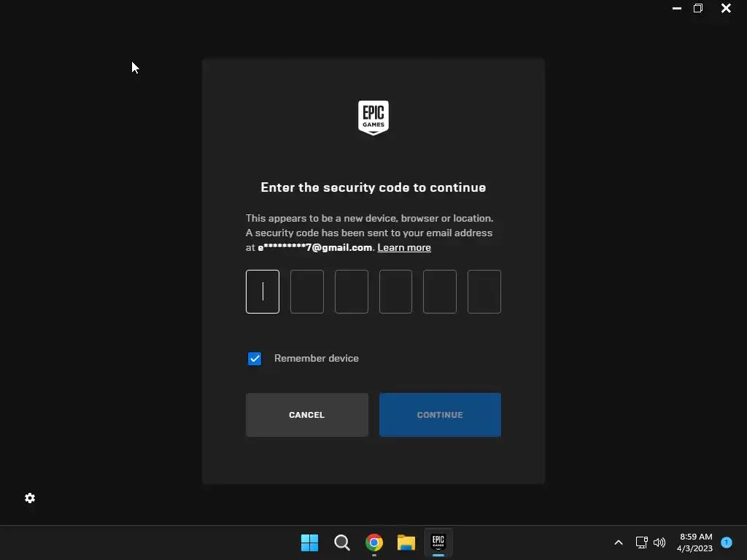Minimize the Epic Games Launcher window

click(x=676, y=8)
